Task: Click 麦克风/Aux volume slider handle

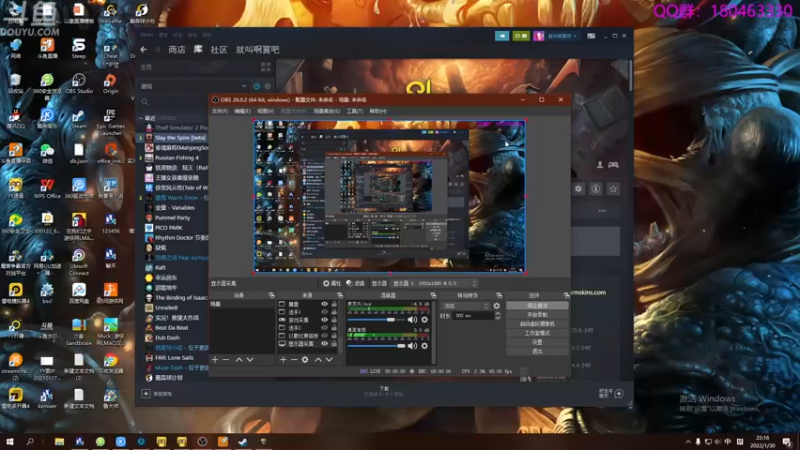Action: tap(390, 320)
